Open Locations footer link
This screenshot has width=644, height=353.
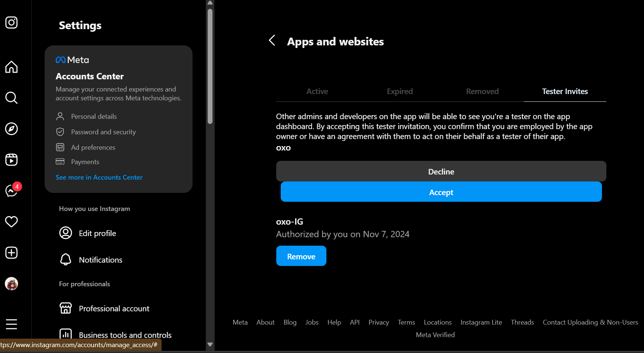tap(438, 322)
